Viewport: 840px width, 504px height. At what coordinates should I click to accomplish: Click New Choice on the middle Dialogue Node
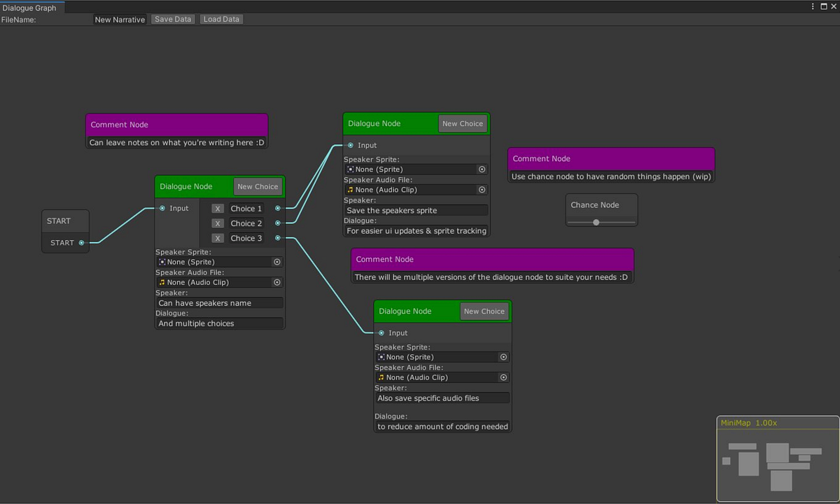258,186
